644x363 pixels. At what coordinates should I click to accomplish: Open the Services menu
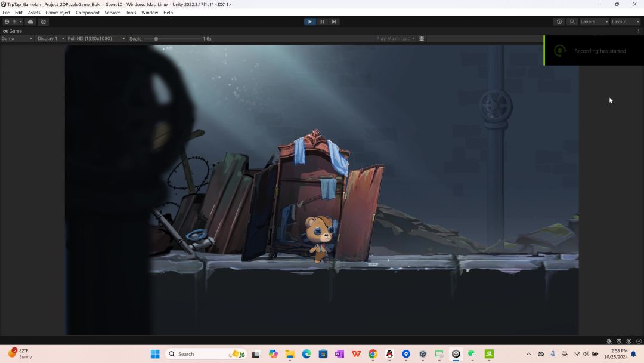tap(113, 13)
